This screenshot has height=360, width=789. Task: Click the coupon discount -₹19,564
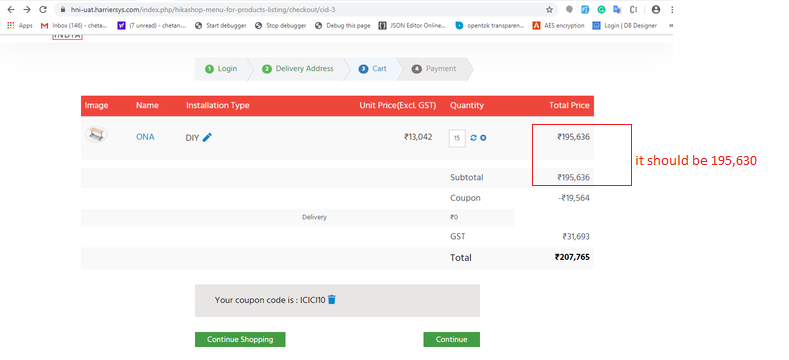pos(574,198)
